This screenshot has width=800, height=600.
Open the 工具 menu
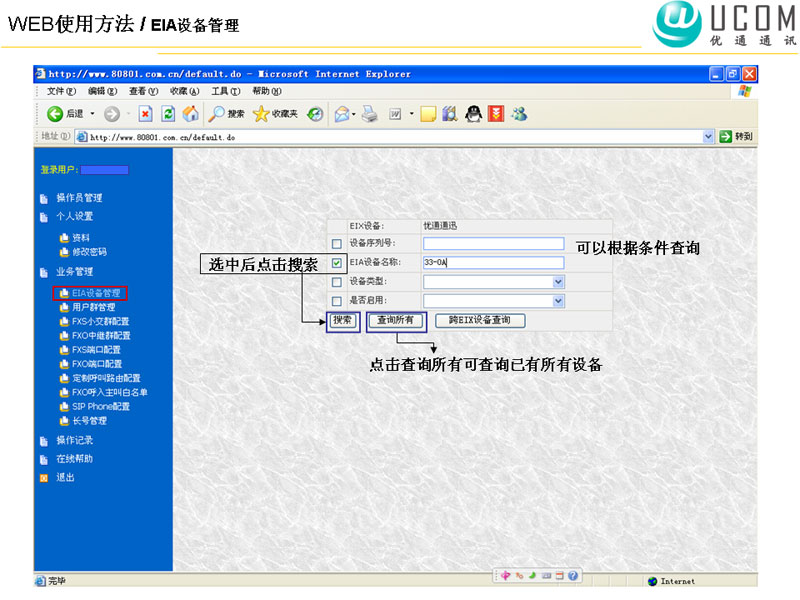[x=226, y=91]
